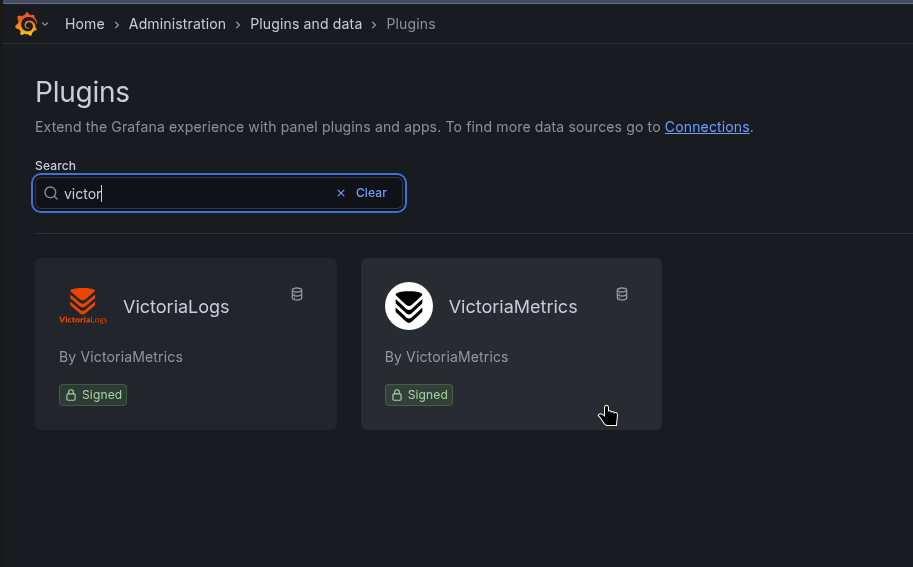The height and width of the screenshot is (567, 913).
Task: Click the data source icon on VictoriaLogs card
Action: pyautogui.click(x=297, y=294)
